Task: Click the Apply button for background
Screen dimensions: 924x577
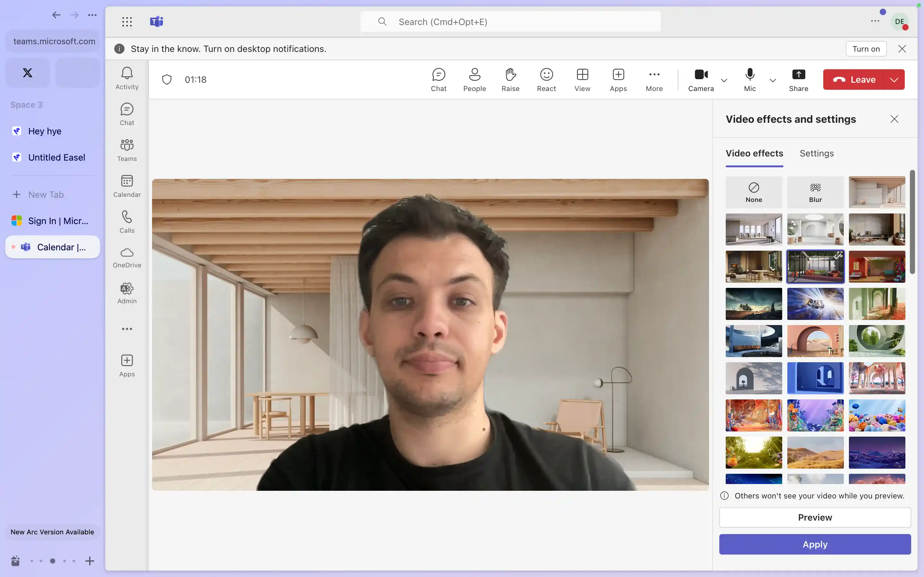Action: point(815,544)
